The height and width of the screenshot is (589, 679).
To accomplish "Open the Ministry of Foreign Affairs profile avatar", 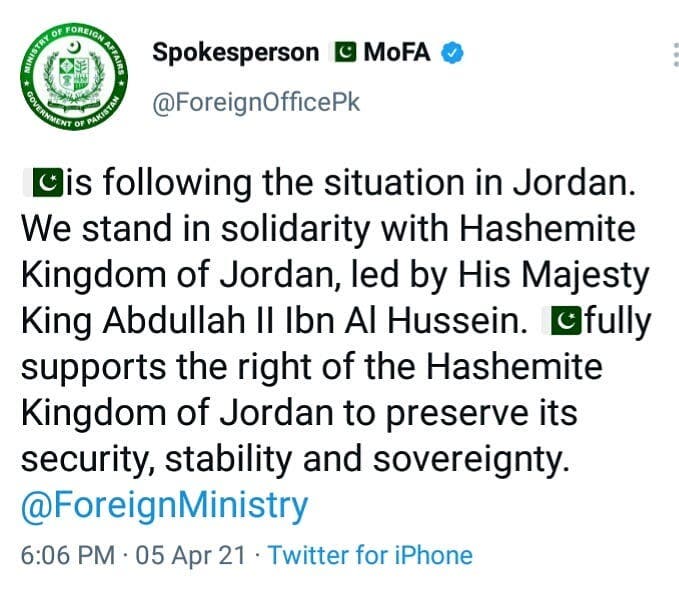I will click(74, 76).
